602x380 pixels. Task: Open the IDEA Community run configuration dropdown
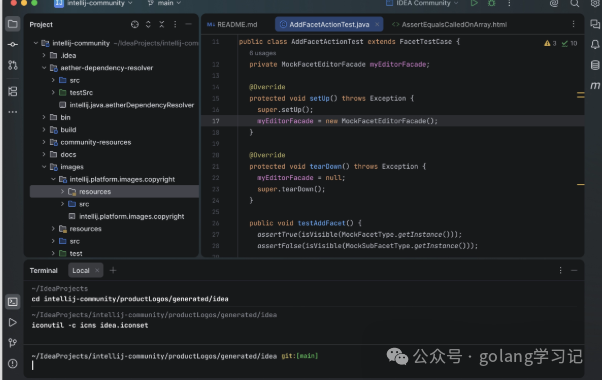click(422, 3)
